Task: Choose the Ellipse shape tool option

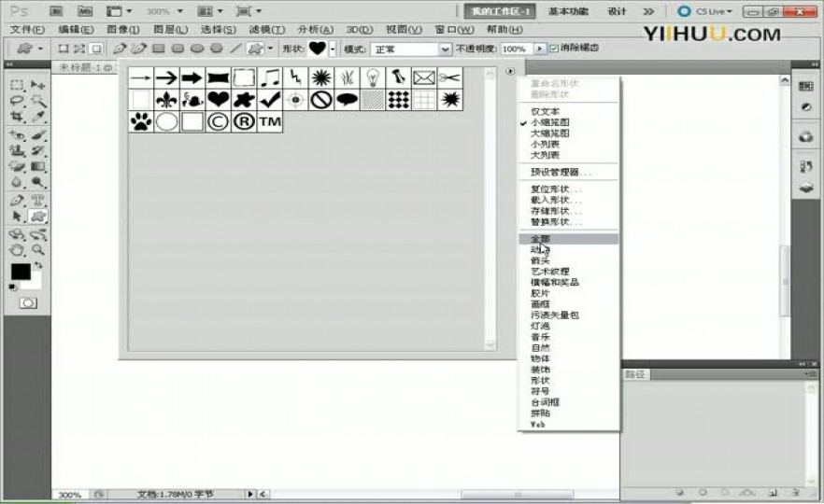Action: 197,49
